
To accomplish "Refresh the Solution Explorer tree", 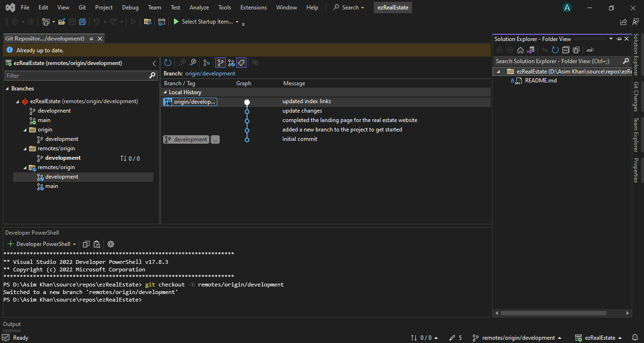I will pos(555,49).
